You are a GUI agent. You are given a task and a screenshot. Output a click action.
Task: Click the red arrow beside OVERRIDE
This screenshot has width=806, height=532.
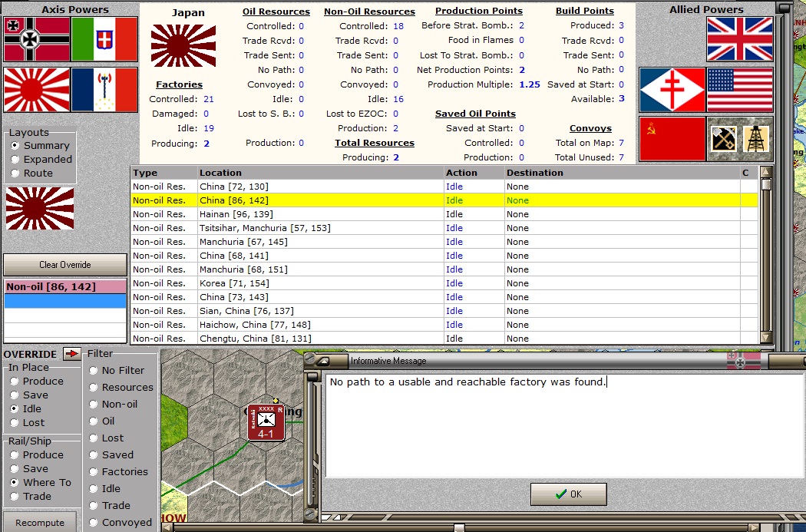72,354
